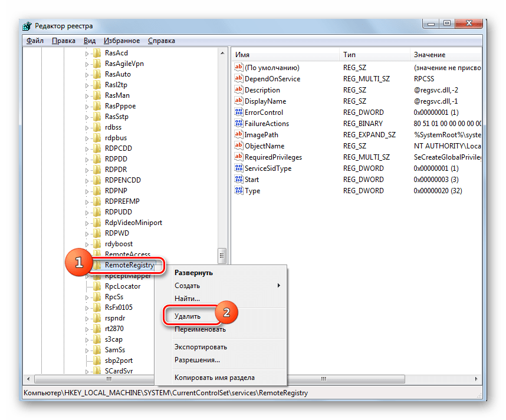The image size is (506, 420).
Task: Click the ErrorControl DWORD value icon
Action: point(239,113)
